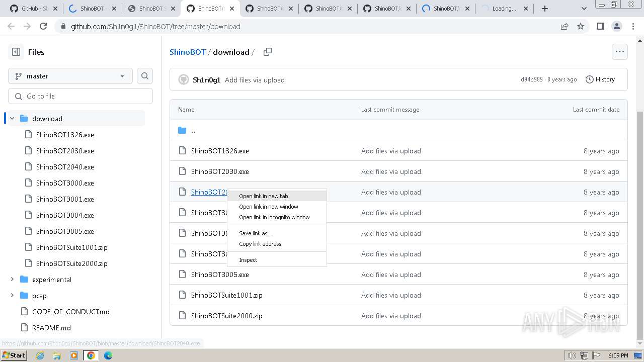The width and height of the screenshot is (644, 362).
Task: Click the Go to file search field
Action: point(80,96)
